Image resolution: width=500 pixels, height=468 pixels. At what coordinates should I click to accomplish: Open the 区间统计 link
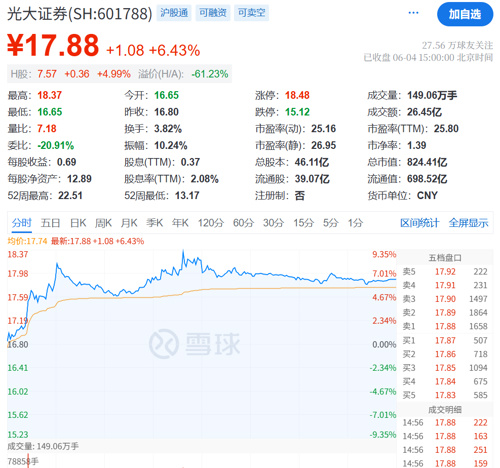pos(420,223)
